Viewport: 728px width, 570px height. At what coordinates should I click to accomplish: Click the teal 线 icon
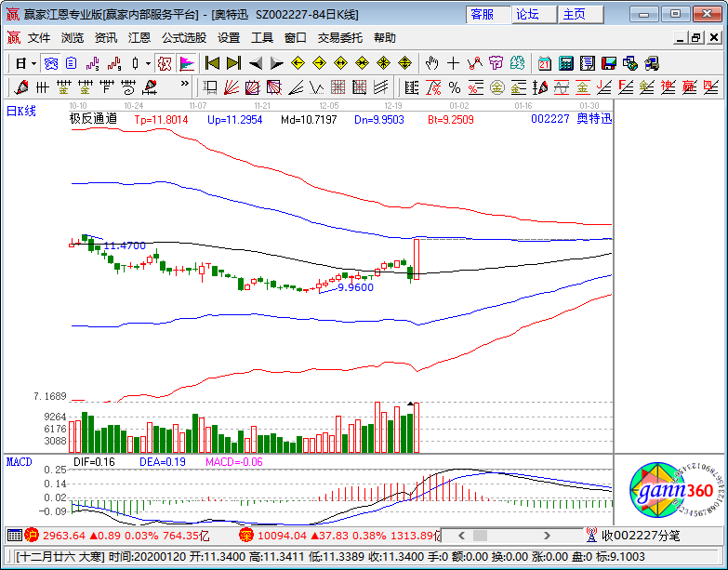tap(517, 63)
